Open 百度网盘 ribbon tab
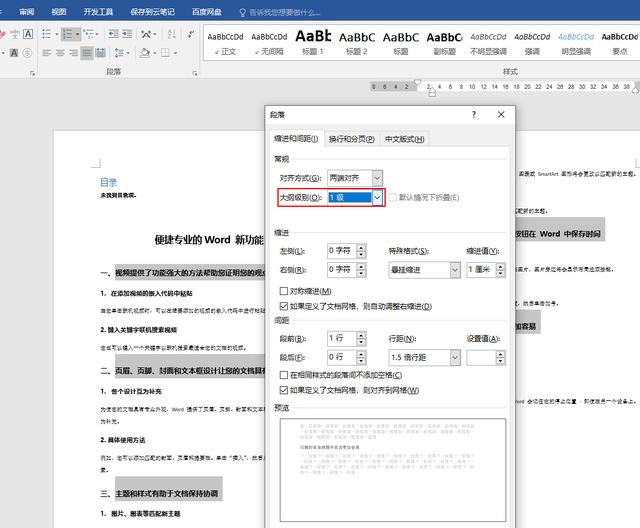Viewport: 640px width, 528px height. pos(207,12)
